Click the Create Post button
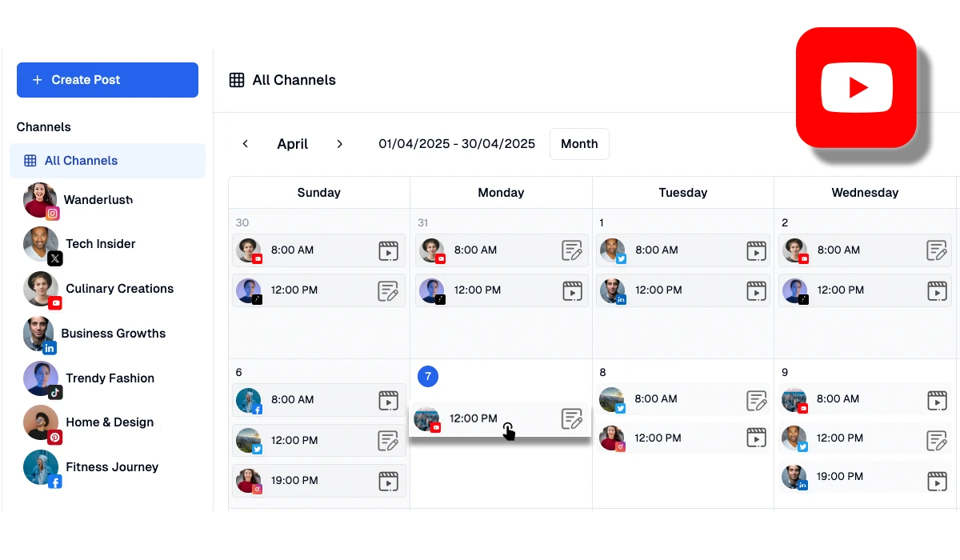Screen dimensions: 960x560 click(x=107, y=80)
